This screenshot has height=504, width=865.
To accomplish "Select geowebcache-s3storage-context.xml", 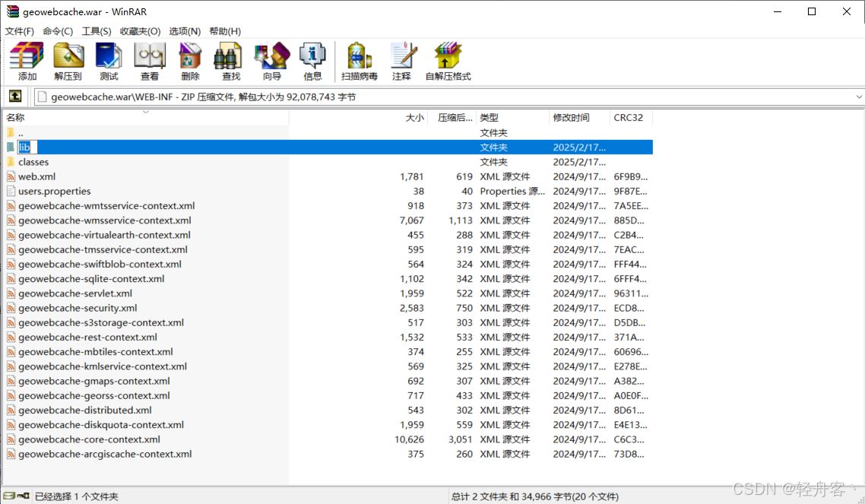I will pos(101,322).
